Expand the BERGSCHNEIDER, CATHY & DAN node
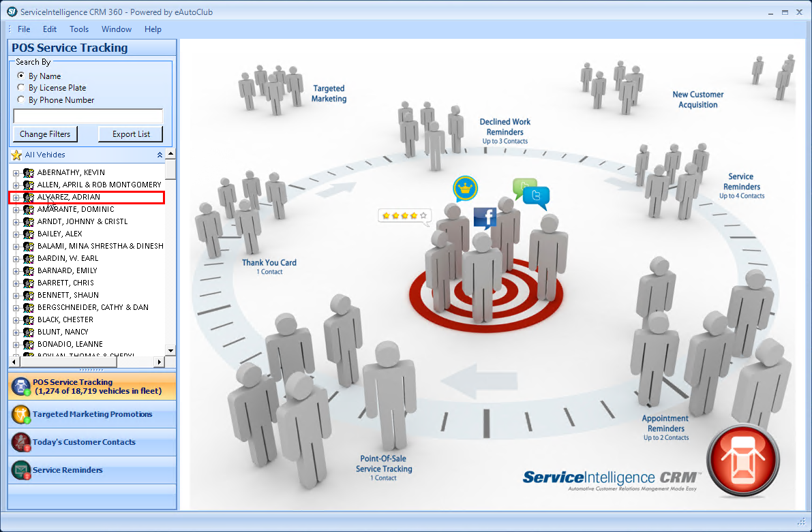 coord(16,308)
